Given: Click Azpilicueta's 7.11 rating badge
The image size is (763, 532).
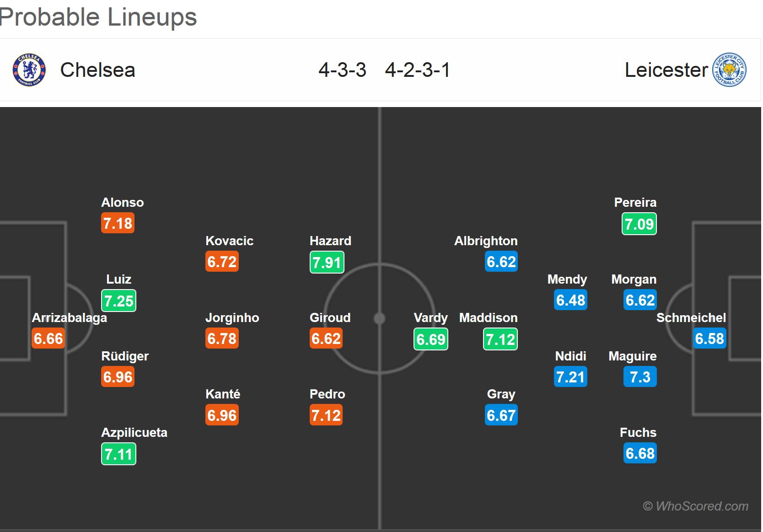Looking at the screenshot, I should pos(118,454).
